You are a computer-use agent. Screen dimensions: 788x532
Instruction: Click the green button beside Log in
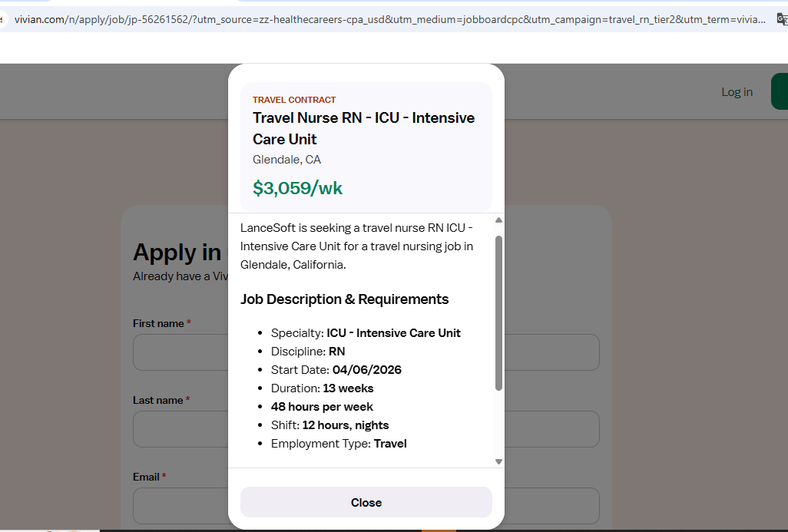click(780, 91)
